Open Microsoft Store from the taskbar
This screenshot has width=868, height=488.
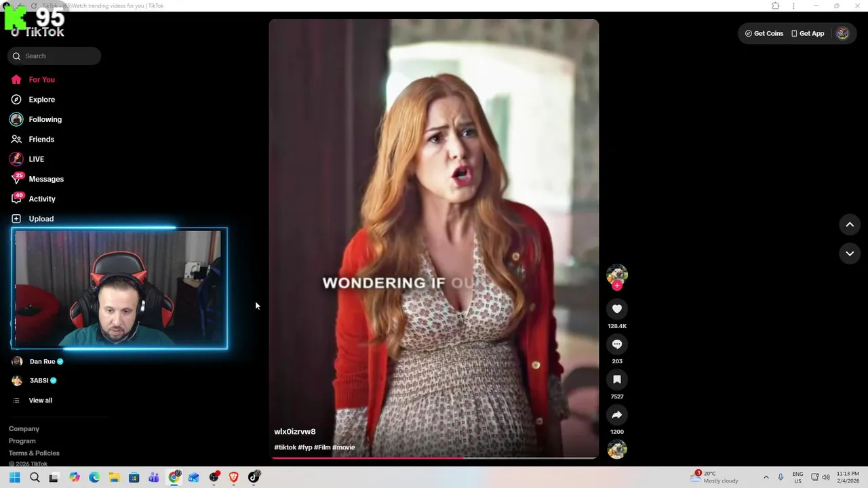(134, 477)
